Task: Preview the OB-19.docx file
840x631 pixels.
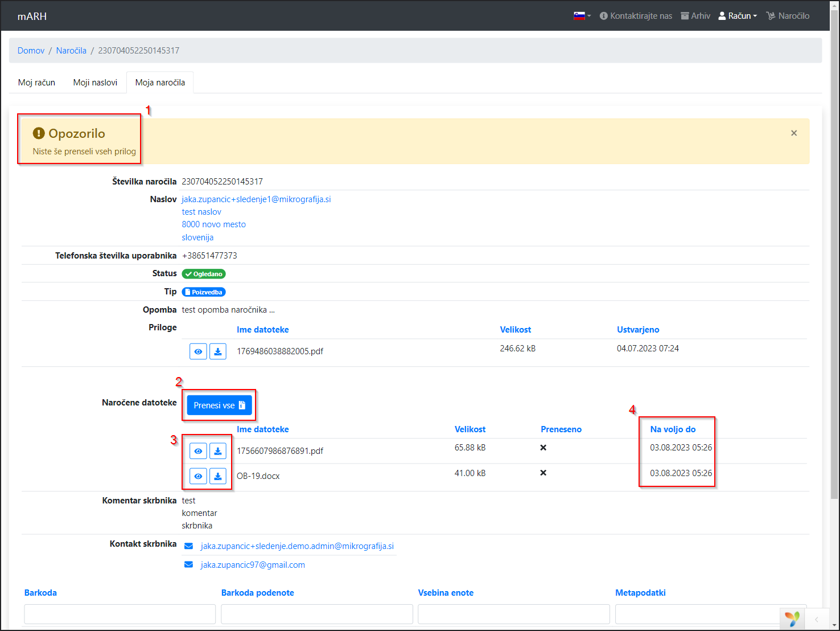Action: click(198, 476)
